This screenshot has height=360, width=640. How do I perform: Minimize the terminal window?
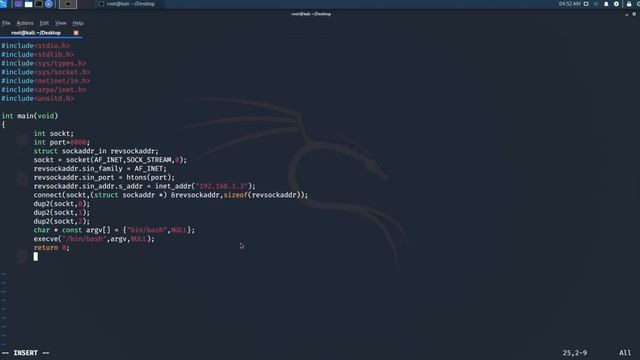coord(627,14)
